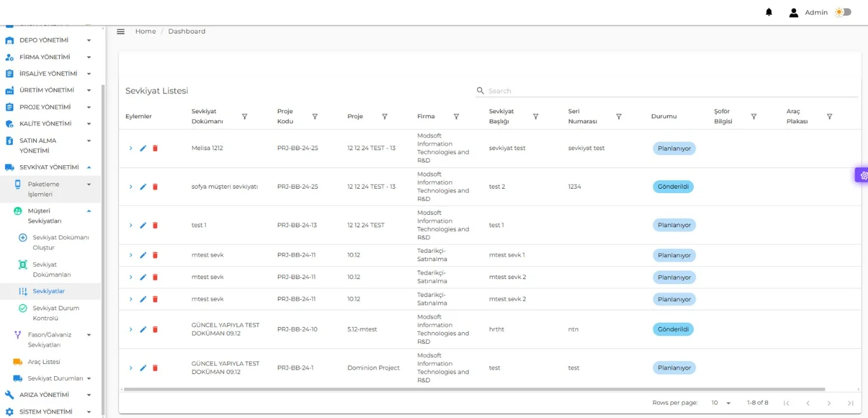Image resolution: width=868 pixels, height=418 pixels.
Task: Click the notification bell icon
Action: pyautogui.click(x=769, y=12)
